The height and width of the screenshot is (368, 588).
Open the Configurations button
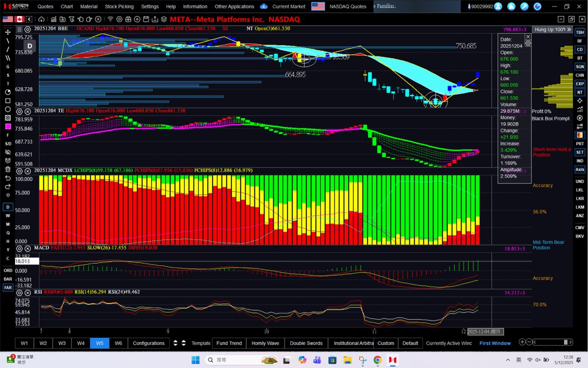click(148, 343)
